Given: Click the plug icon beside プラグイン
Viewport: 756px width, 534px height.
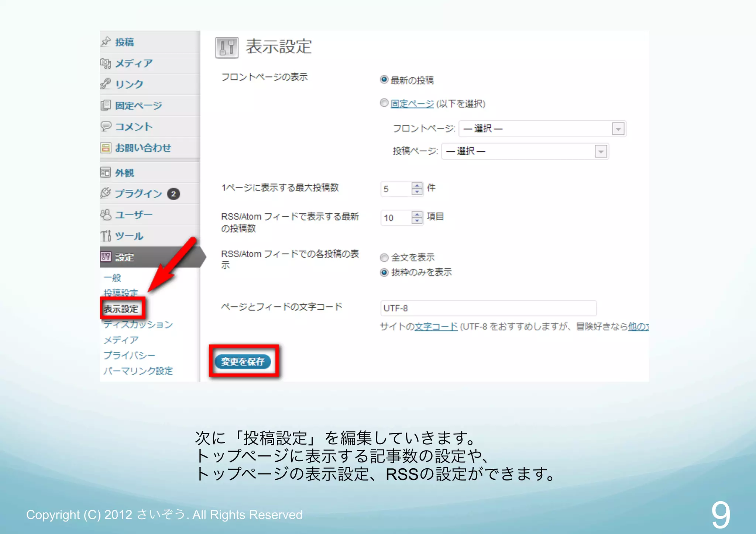Looking at the screenshot, I should click(x=106, y=193).
